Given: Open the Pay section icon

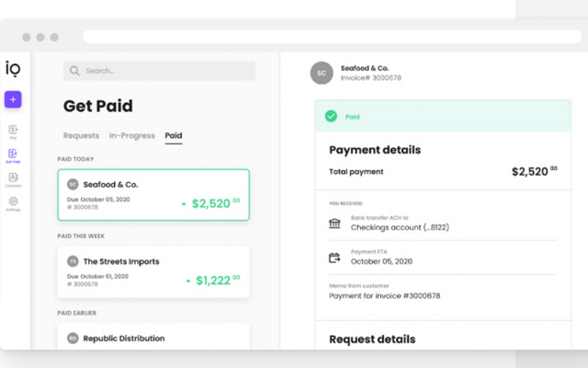Looking at the screenshot, I should [x=13, y=130].
